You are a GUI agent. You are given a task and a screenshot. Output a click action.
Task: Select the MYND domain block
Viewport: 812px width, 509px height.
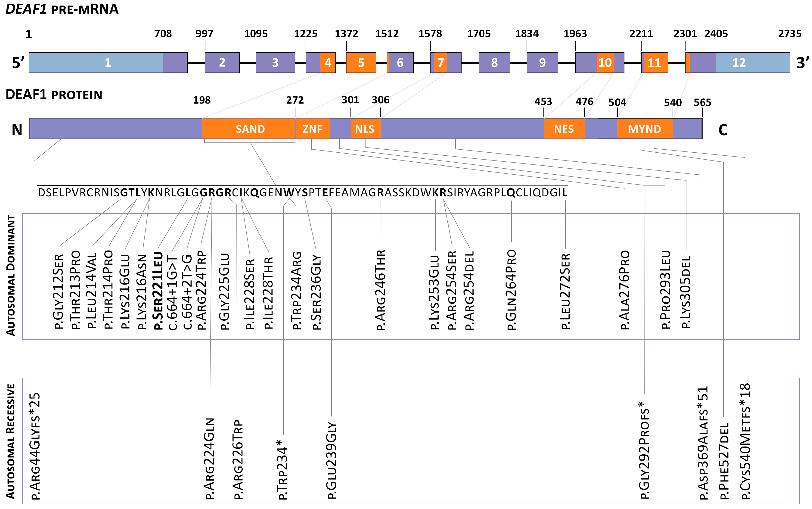coord(644,129)
